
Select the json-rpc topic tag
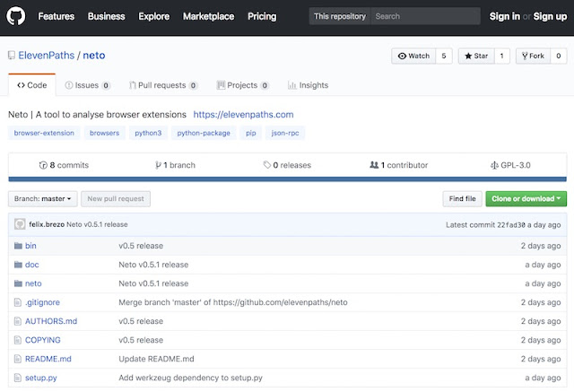point(285,133)
